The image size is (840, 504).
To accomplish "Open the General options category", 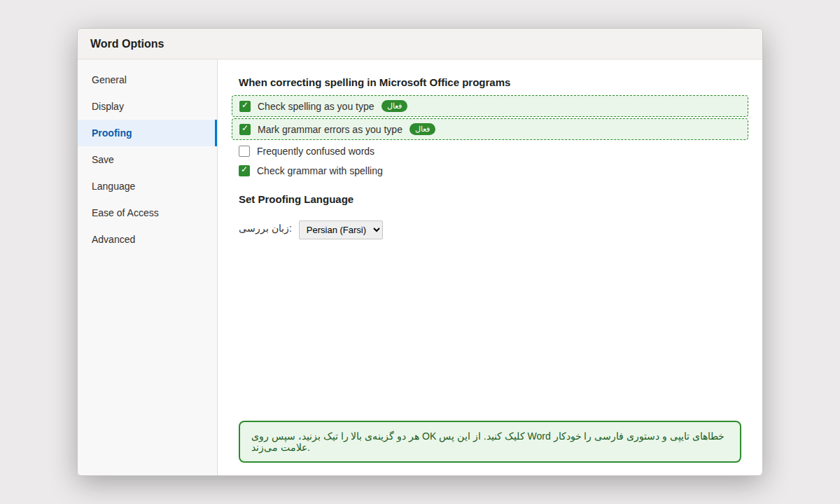I will tap(147, 80).
